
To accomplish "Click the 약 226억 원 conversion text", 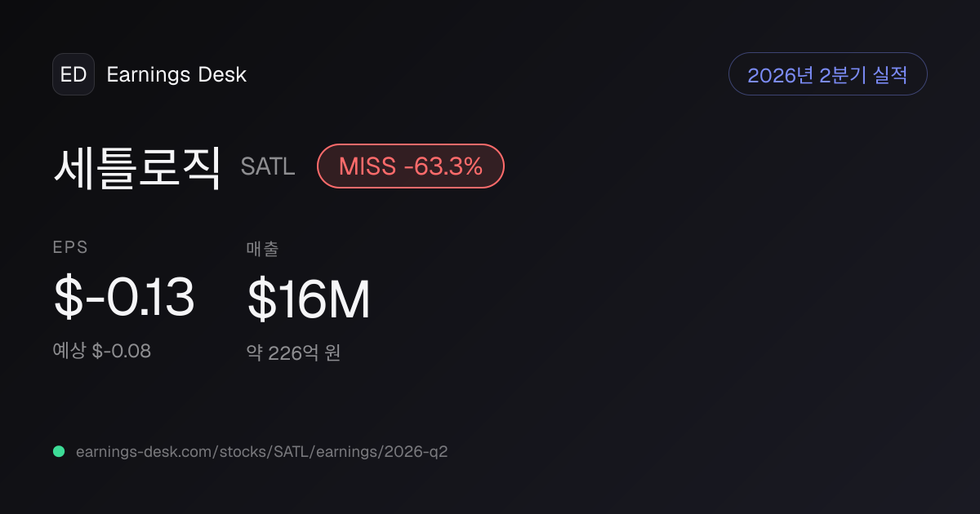I will click(x=293, y=352).
